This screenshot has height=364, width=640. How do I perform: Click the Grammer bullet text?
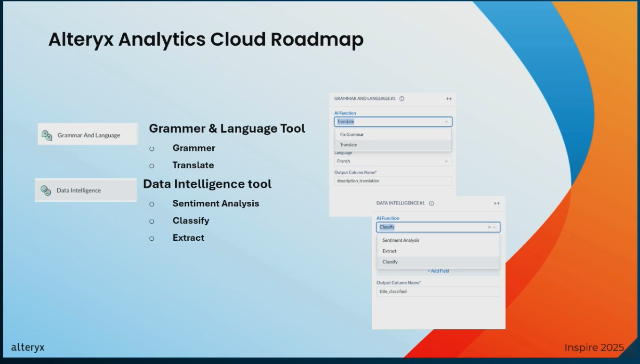point(194,148)
